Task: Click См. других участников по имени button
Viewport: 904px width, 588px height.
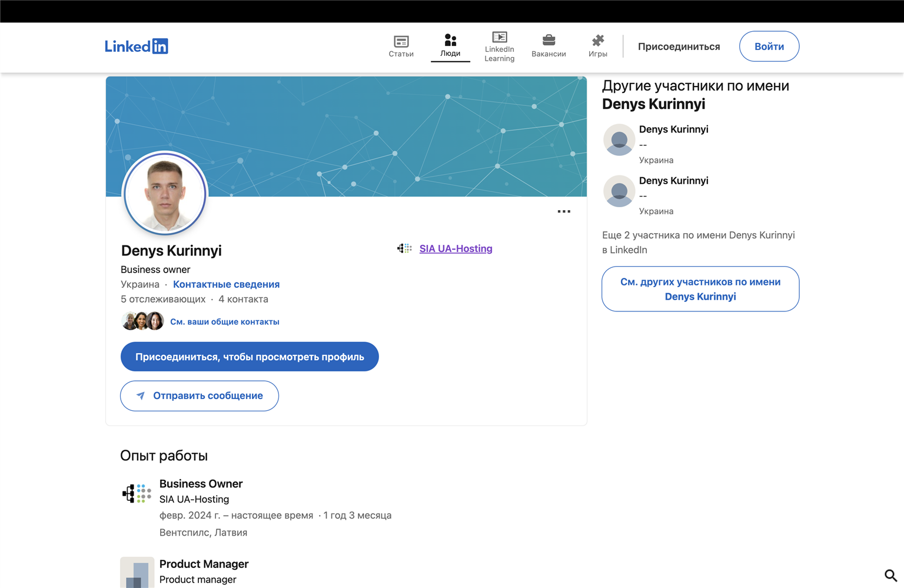Action: [x=700, y=289]
